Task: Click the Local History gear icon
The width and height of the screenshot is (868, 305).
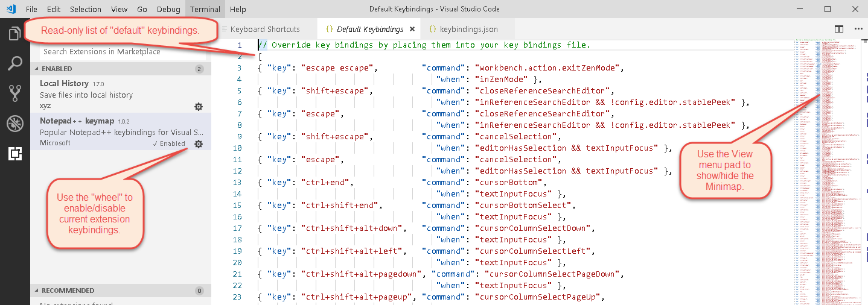Action: pos(198,107)
